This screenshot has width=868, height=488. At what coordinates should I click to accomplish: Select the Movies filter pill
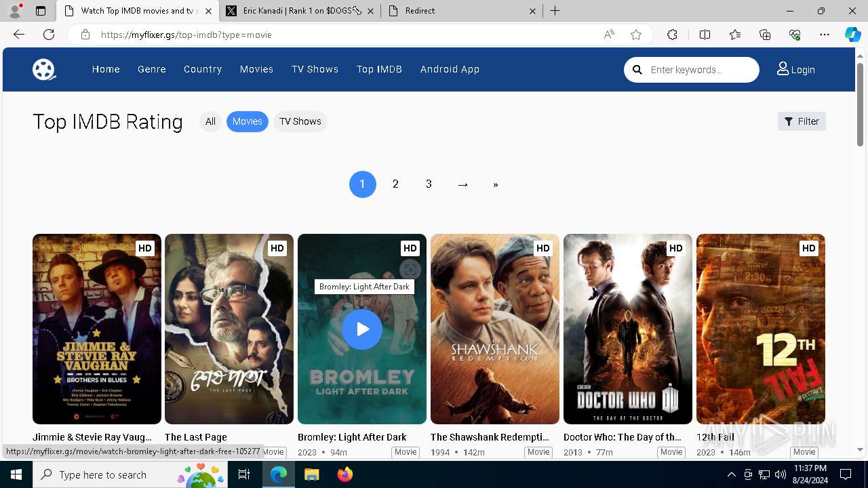coord(248,121)
